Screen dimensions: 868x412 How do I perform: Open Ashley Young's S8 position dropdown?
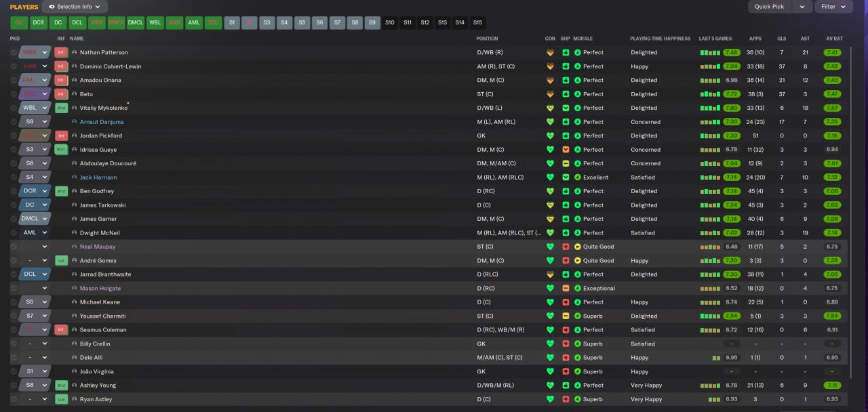tap(35, 385)
